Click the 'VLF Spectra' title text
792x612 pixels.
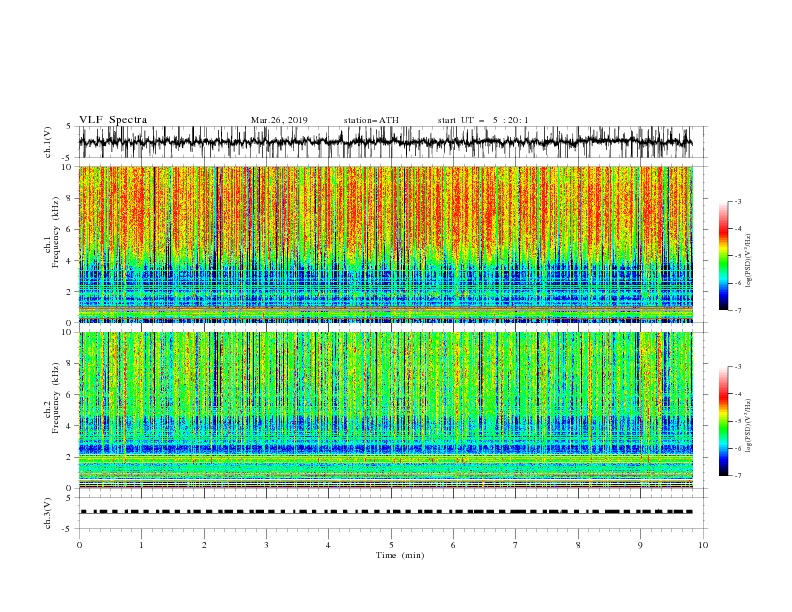pyautogui.click(x=113, y=120)
